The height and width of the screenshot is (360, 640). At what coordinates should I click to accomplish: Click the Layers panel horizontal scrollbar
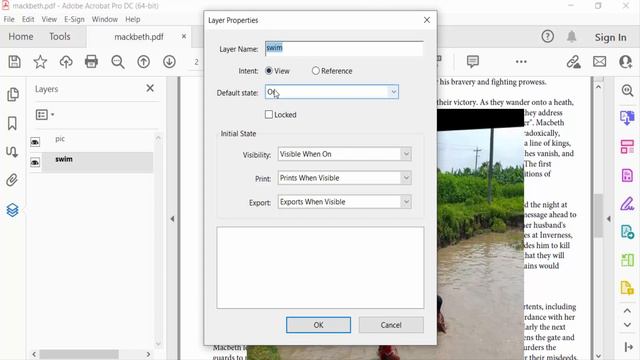click(x=79, y=354)
